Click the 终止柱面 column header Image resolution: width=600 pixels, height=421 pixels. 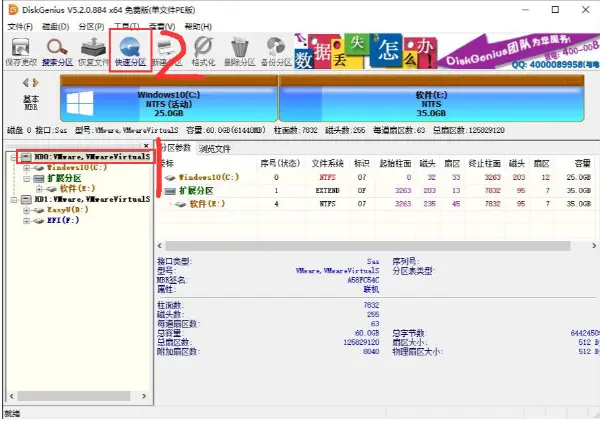[484, 164]
